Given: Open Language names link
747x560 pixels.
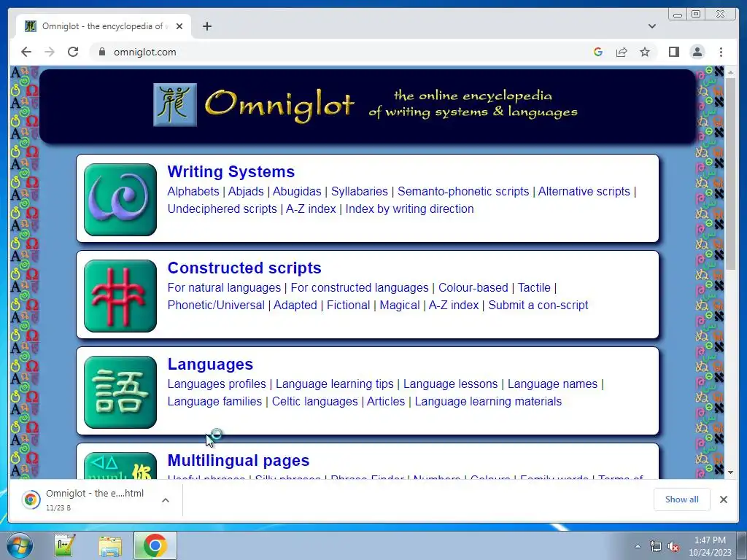Looking at the screenshot, I should click(x=552, y=384).
